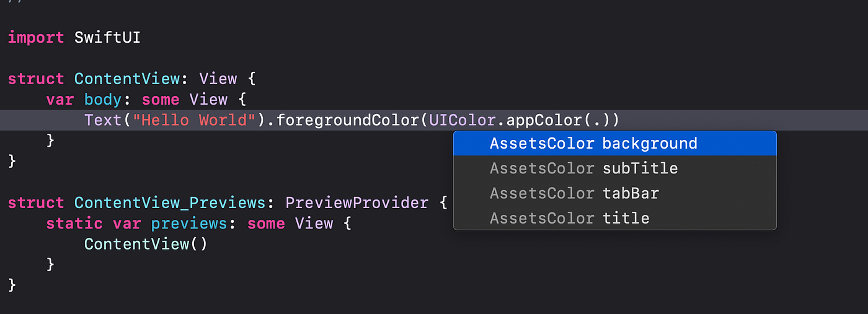
Task: Click the PreviewProvider protocol name
Action: point(356,203)
